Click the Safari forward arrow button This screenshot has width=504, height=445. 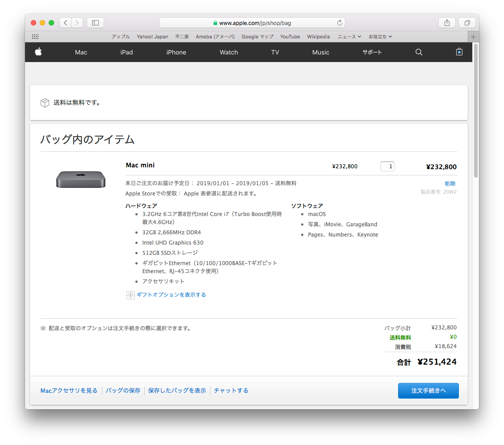click(x=77, y=23)
